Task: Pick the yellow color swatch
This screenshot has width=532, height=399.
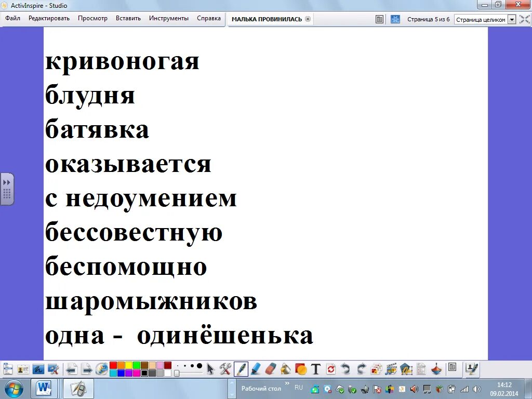Action: tap(129, 365)
